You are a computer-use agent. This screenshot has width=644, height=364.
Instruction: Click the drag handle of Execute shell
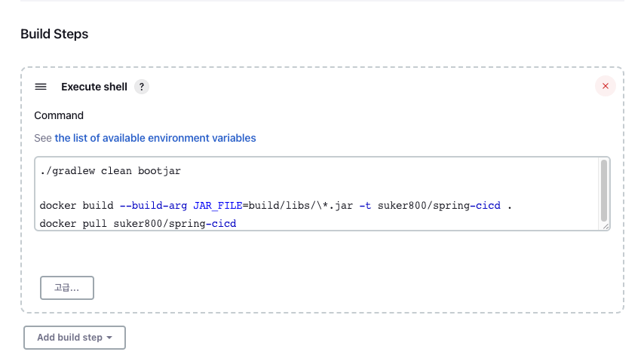(41, 87)
